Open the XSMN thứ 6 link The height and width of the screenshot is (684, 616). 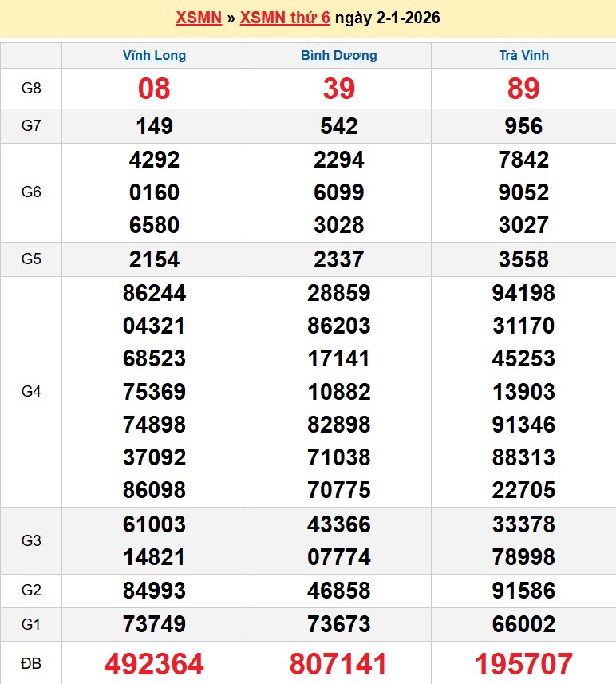point(284,18)
